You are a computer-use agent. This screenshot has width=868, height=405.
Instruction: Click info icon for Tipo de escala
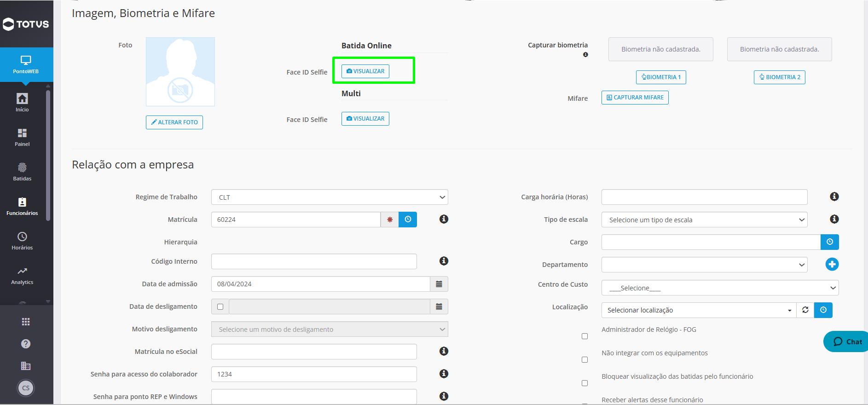click(834, 219)
